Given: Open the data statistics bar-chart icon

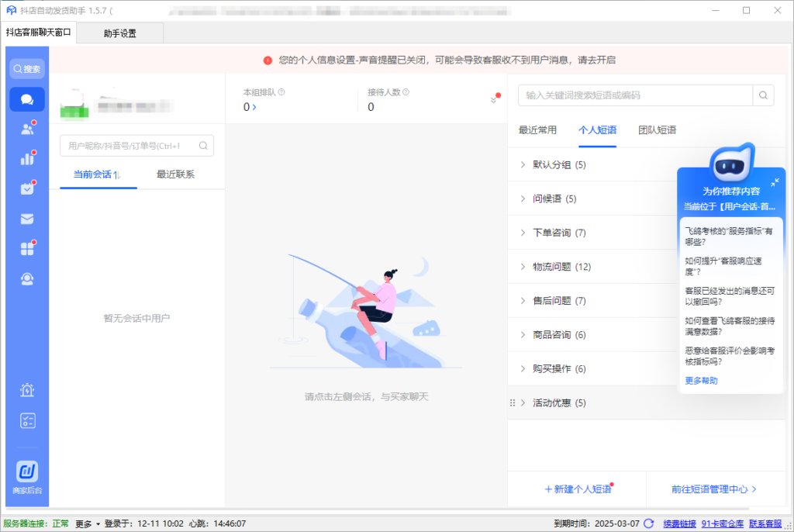Looking at the screenshot, I should tap(27, 159).
